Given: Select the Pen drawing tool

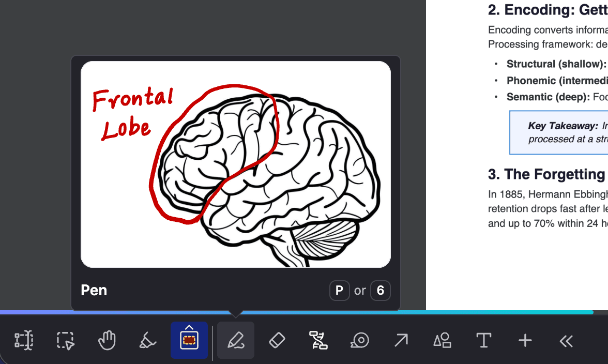Looking at the screenshot, I should (236, 340).
